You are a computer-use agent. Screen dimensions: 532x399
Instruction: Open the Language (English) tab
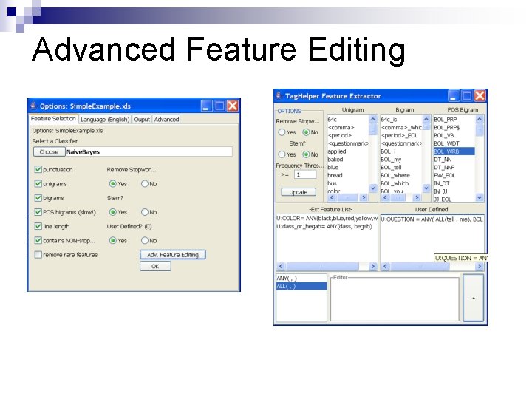105,120
